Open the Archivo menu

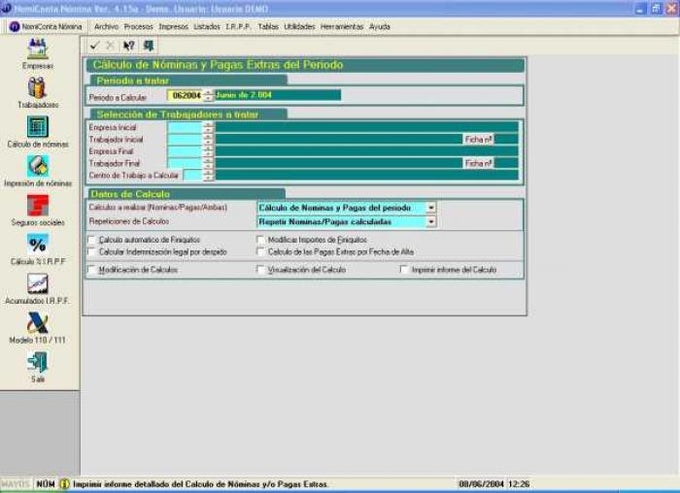pos(106,27)
